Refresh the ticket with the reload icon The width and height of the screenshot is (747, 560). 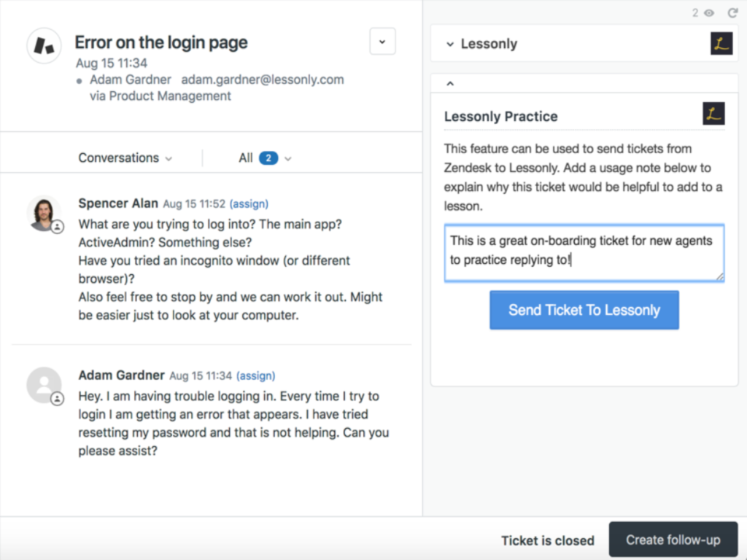732,12
